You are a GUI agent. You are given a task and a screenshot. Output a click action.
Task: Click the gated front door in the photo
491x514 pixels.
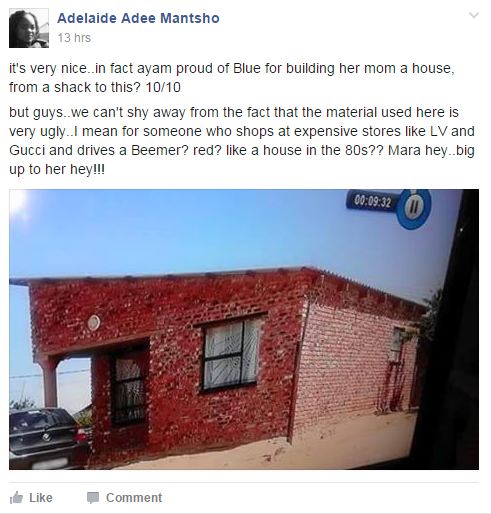point(129,390)
